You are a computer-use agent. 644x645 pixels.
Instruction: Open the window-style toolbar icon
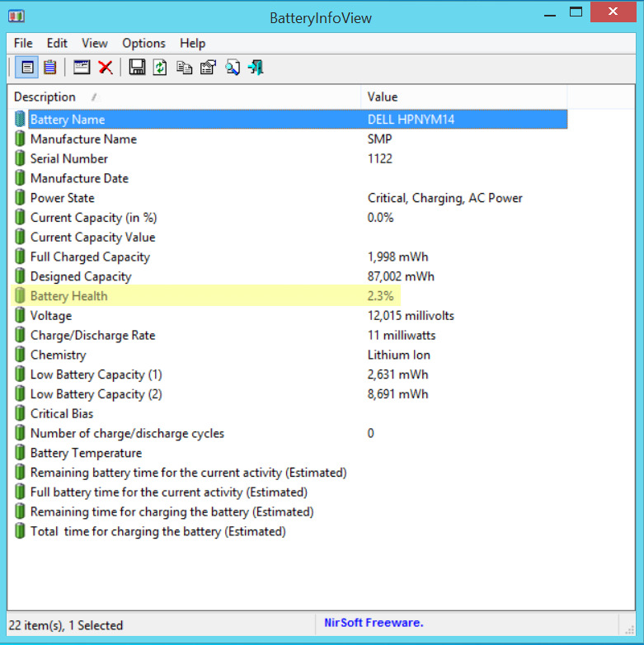click(82, 67)
